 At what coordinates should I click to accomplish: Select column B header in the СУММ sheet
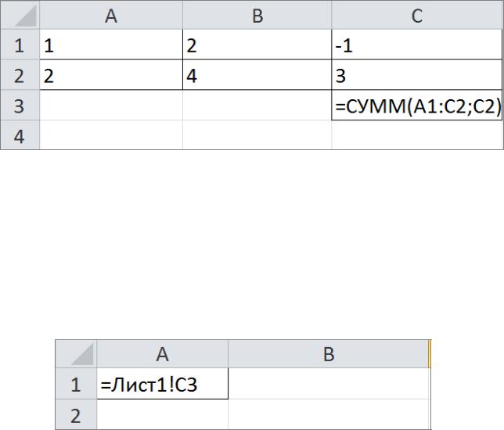tap(257, 15)
